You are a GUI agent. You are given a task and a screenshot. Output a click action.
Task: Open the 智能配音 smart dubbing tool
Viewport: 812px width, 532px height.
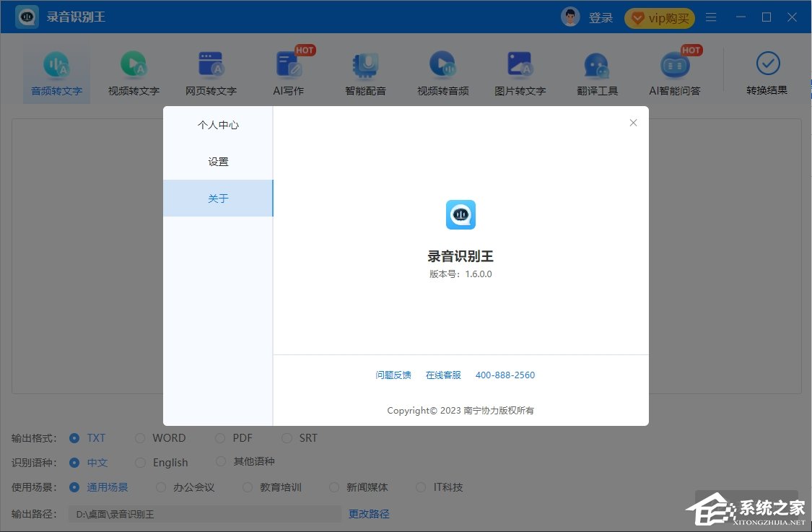coord(366,74)
